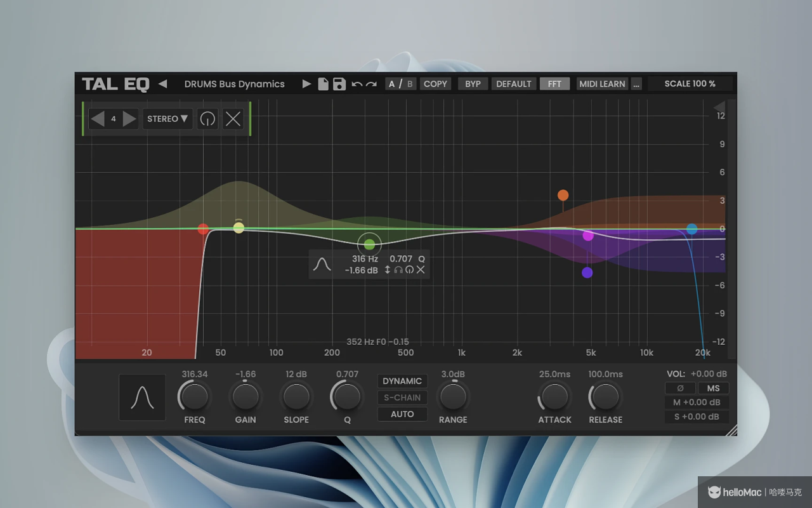
Task: Click the ATTACK knob
Action: point(554,397)
